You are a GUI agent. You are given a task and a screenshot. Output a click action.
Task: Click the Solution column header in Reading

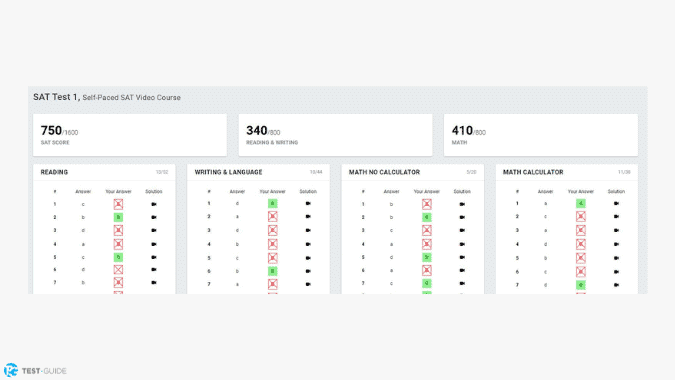(154, 192)
